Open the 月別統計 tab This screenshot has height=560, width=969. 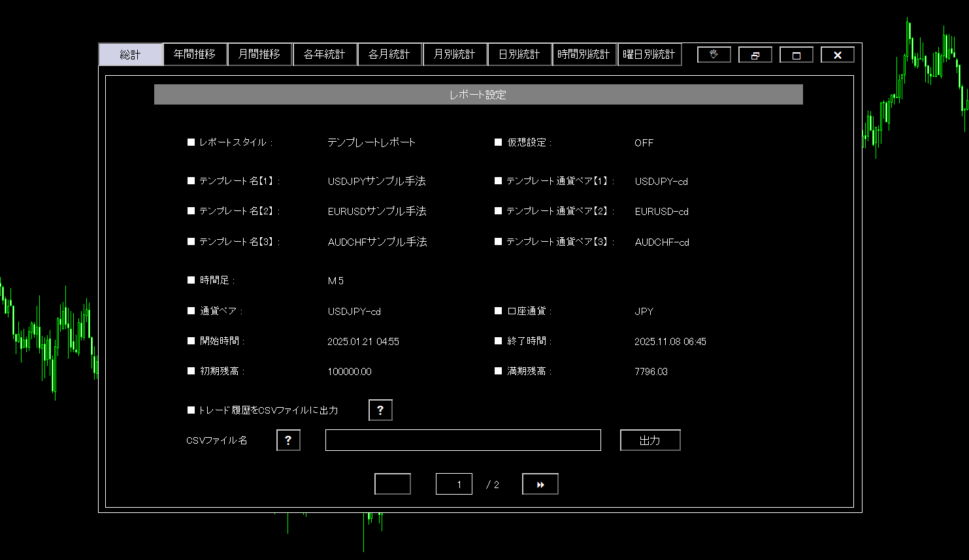tap(455, 54)
